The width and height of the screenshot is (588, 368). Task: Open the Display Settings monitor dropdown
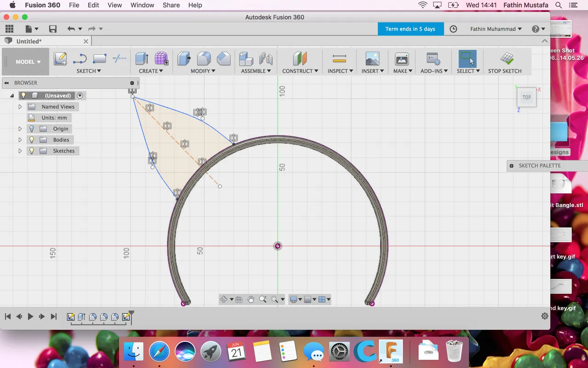pyautogui.click(x=295, y=299)
